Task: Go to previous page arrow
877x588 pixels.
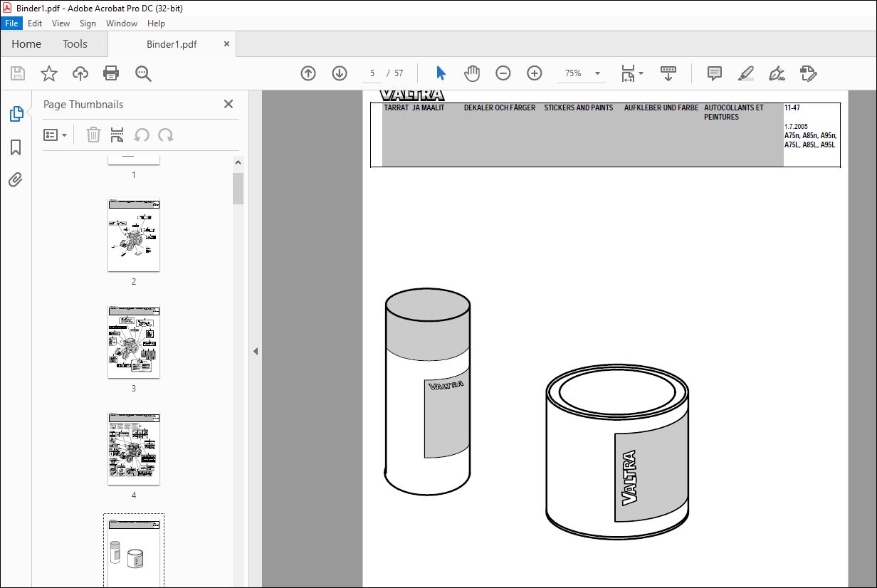Action: click(x=308, y=73)
